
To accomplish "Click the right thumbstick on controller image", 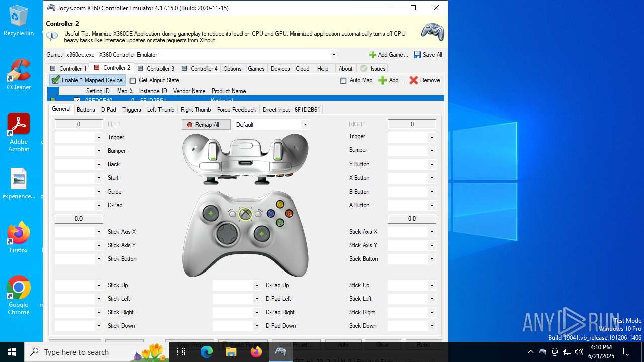I will 261,234.
